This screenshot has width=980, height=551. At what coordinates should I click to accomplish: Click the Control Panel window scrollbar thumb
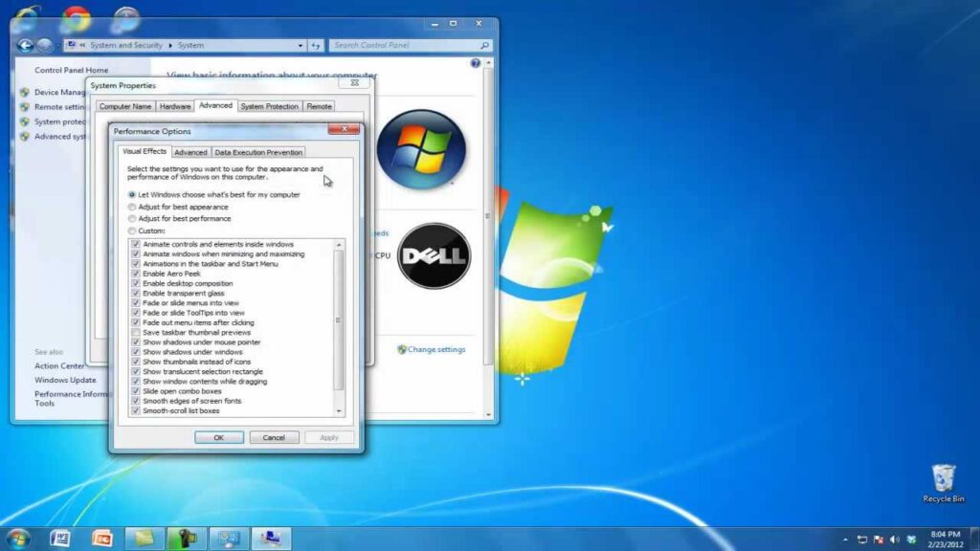[x=488, y=215]
